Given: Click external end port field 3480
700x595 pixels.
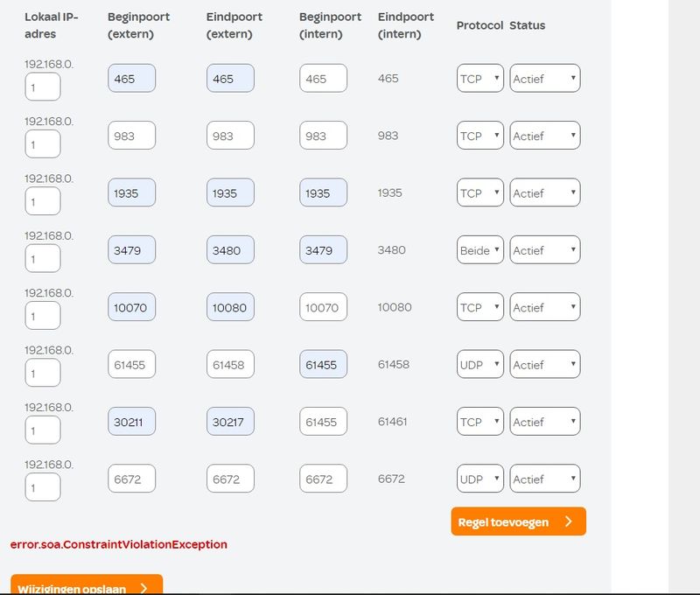Looking at the screenshot, I should pyautogui.click(x=230, y=250).
